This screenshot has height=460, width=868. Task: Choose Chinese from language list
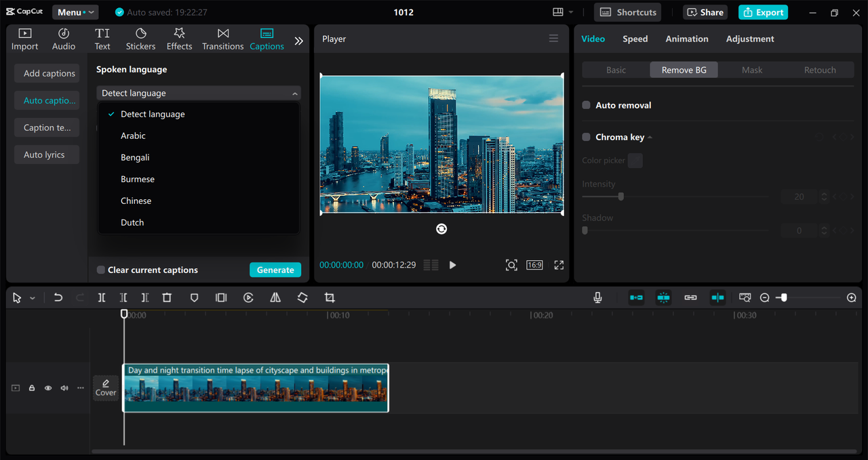click(199, 201)
